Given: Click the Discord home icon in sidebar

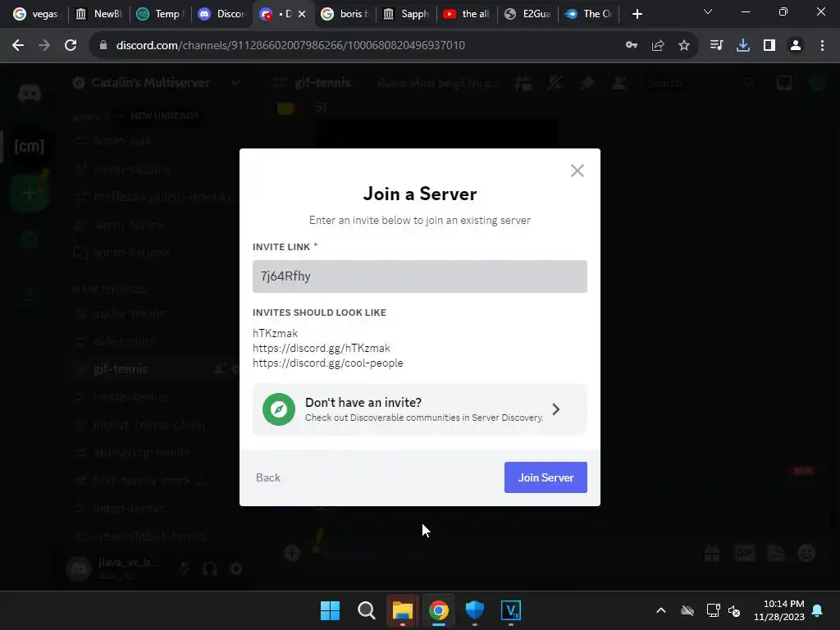Looking at the screenshot, I should click(30, 94).
